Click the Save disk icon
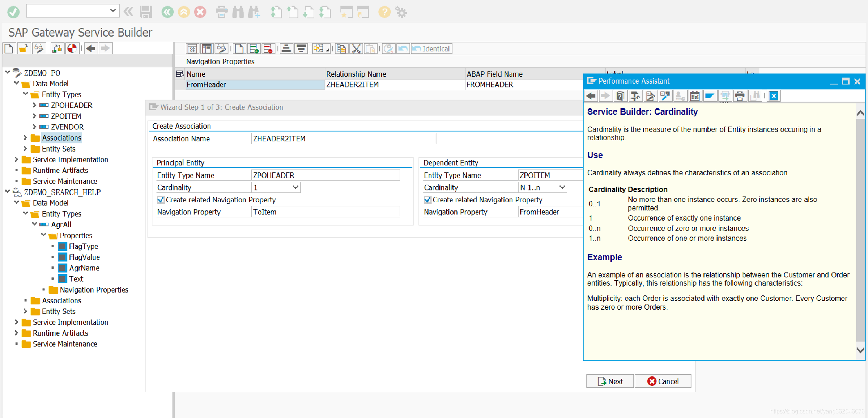The width and height of the screenshot is (868, 418). [146, 12]
